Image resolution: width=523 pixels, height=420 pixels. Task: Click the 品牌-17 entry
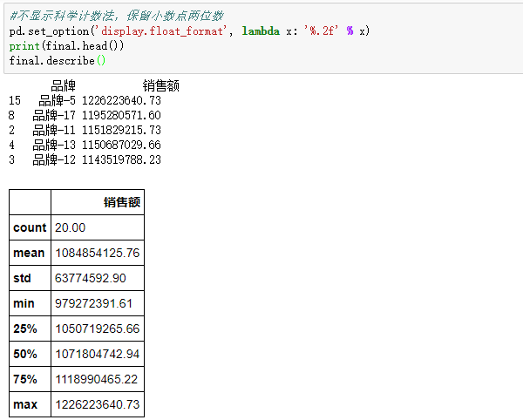54,115
